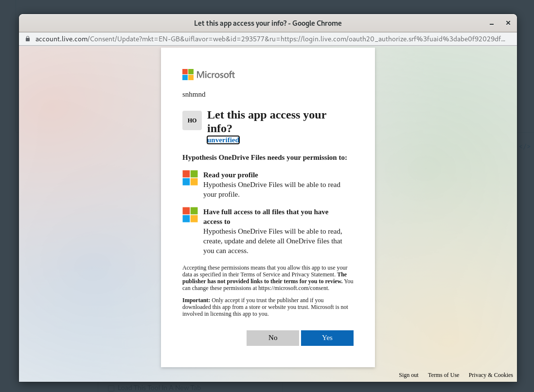Minimize the Google Chrome consent window

tap(492, 23)
